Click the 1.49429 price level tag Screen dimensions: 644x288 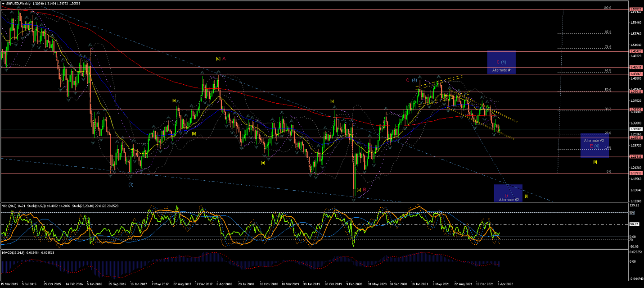click(636, 52)
